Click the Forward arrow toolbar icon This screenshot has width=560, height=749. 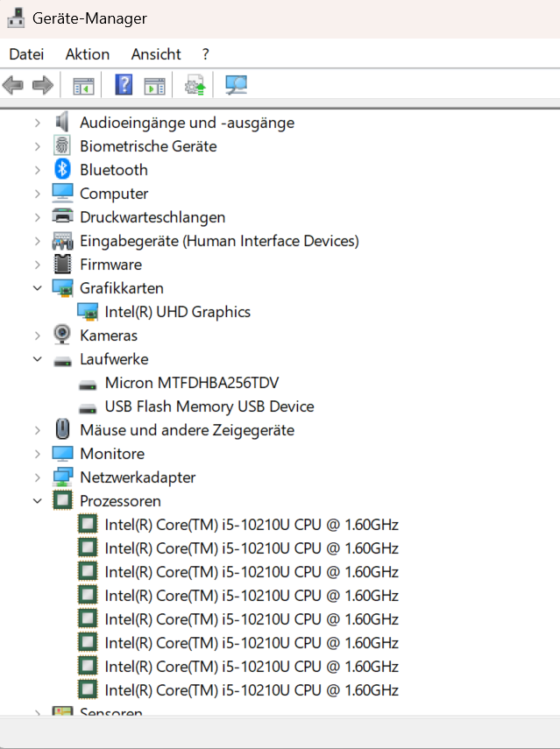[43, 86]
